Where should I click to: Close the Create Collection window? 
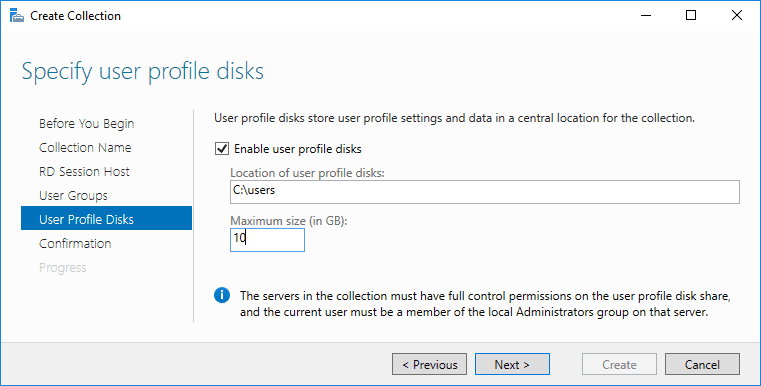coord(736,16)
